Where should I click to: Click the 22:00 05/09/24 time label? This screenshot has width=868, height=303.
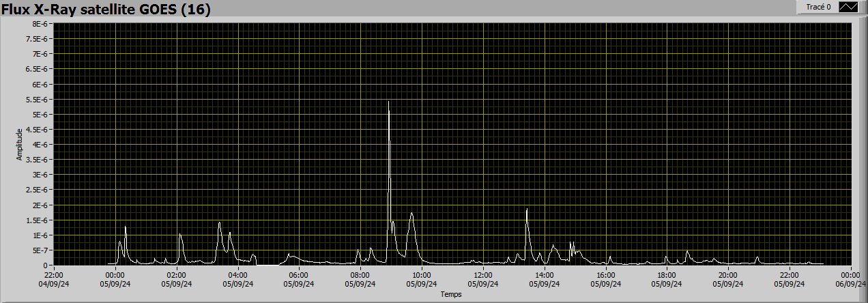tap(790, 279)
